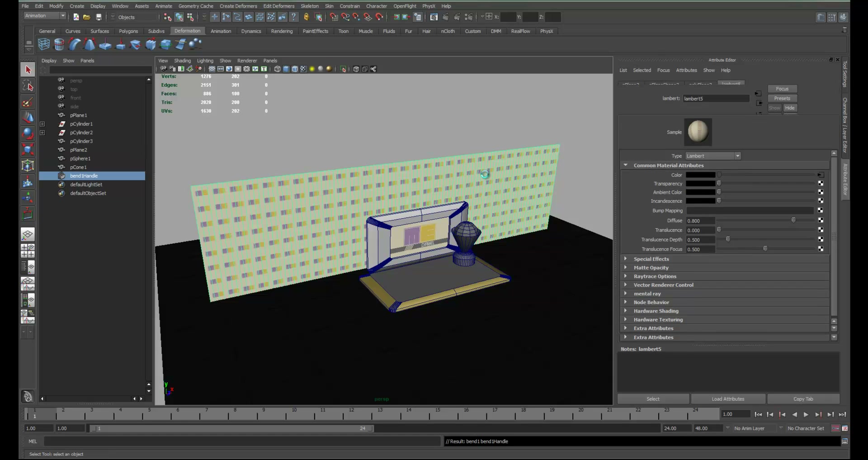Click the Copy Tab button

[803, 399]
